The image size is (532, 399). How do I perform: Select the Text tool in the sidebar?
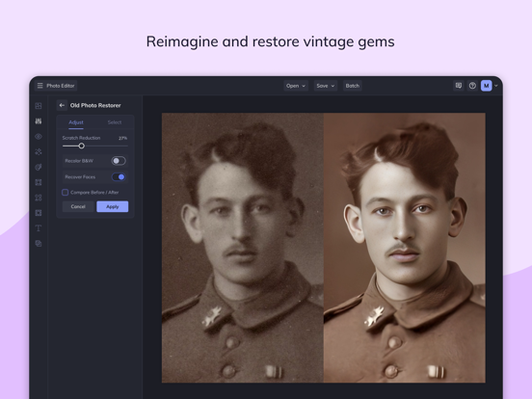39,228
